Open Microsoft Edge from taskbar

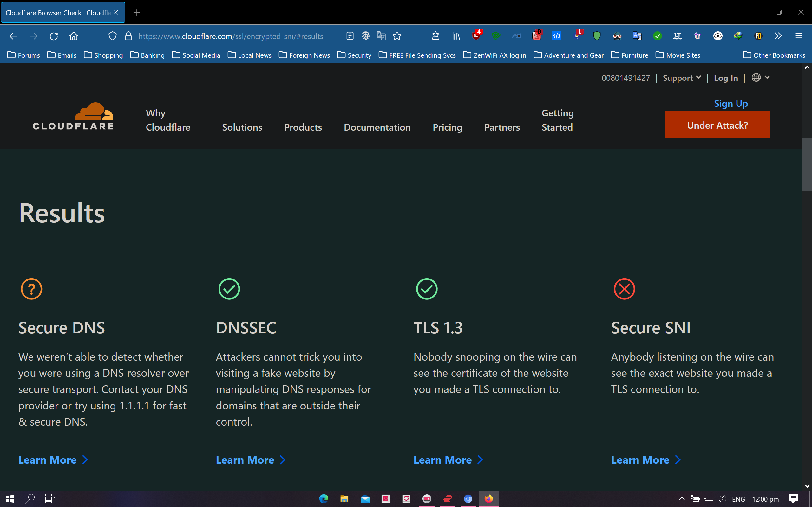pos(324,499)
